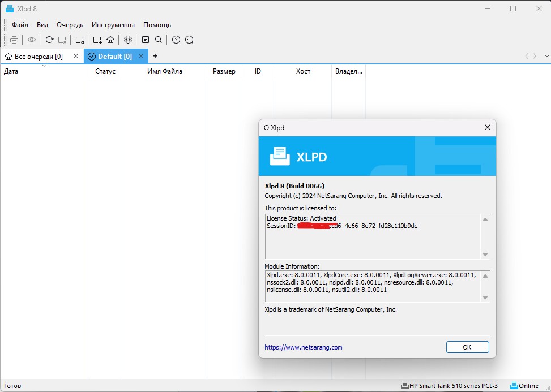Click up arrow of license info scrollbar

[x=485, y=219]
